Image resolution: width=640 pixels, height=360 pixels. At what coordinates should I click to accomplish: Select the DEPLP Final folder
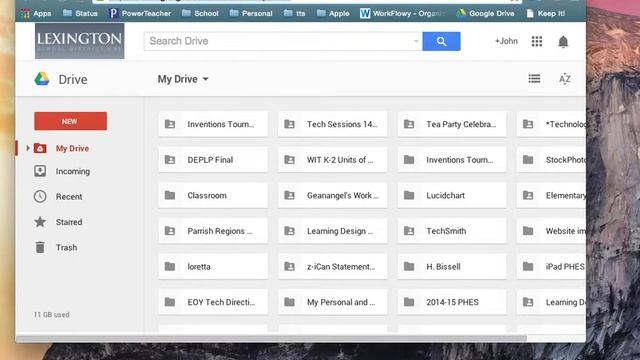click(x=213, y=160)
